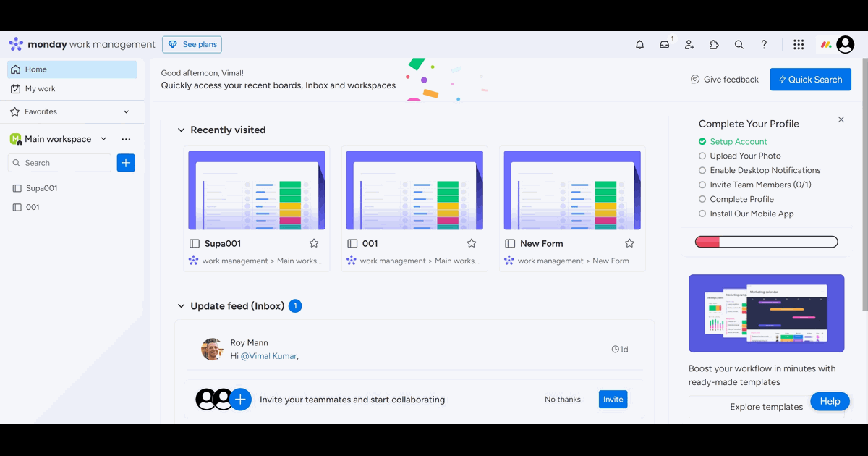
Task: Click the search magnifier in top bar
Action: [739, 45]
